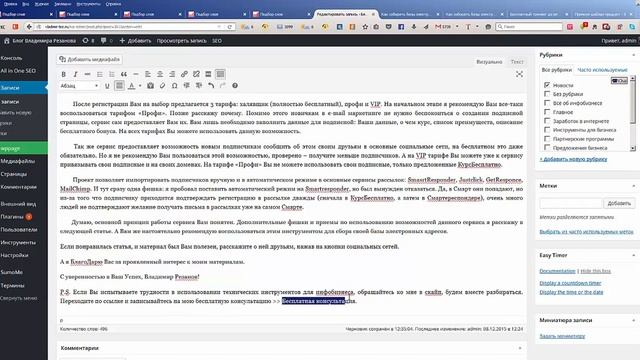640x360 pixels.
Task: Click inside the Метки tag input field
Action: tap(571, 203)
